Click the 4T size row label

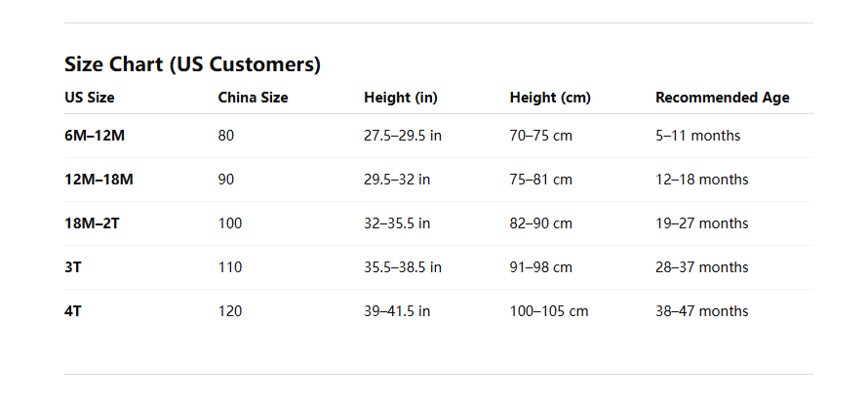click(73, 311)
